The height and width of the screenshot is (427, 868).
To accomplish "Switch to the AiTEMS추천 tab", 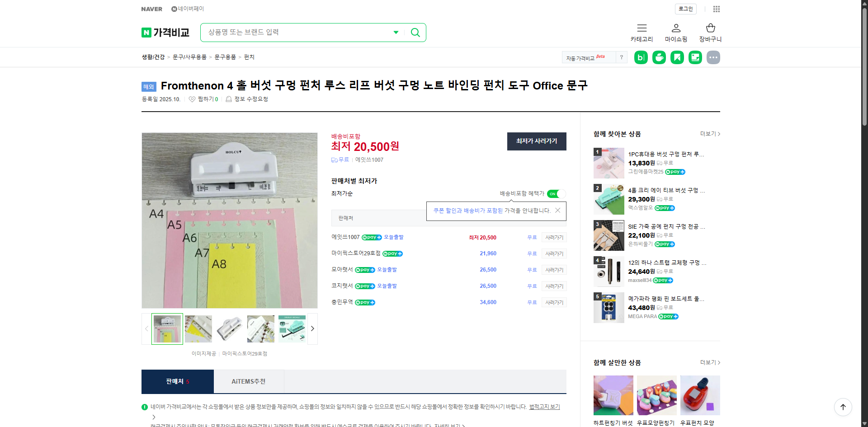I will click(x=249, y=381).
